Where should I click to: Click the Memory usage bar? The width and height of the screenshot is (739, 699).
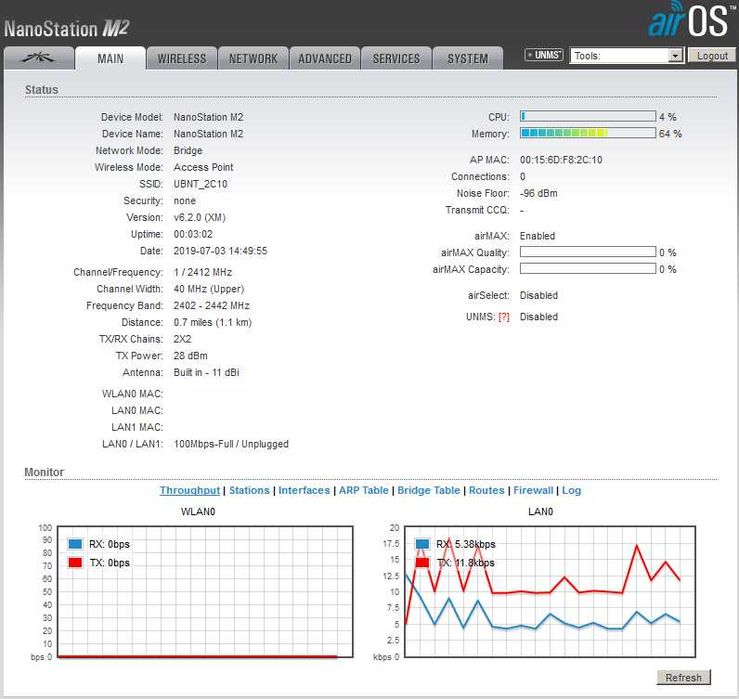pos(588,133)
